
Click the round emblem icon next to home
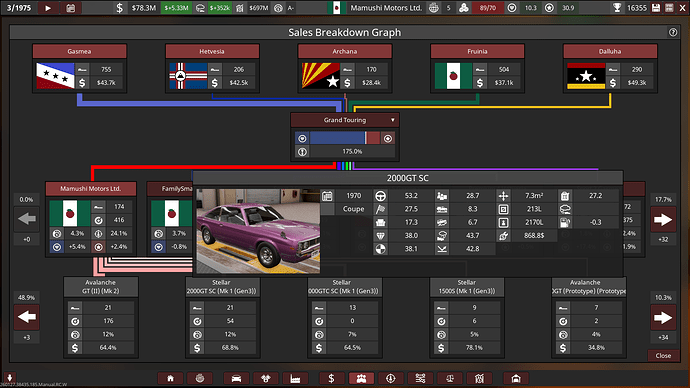click(200, 378)
